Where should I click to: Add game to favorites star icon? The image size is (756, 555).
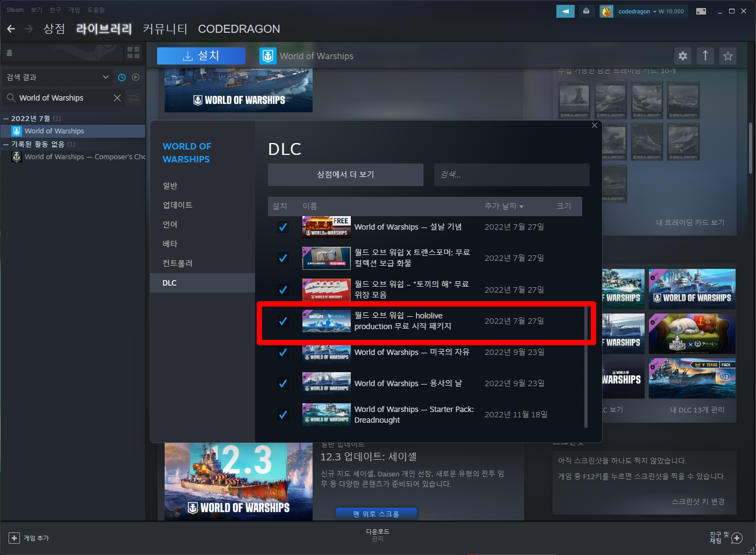(728, 56)
